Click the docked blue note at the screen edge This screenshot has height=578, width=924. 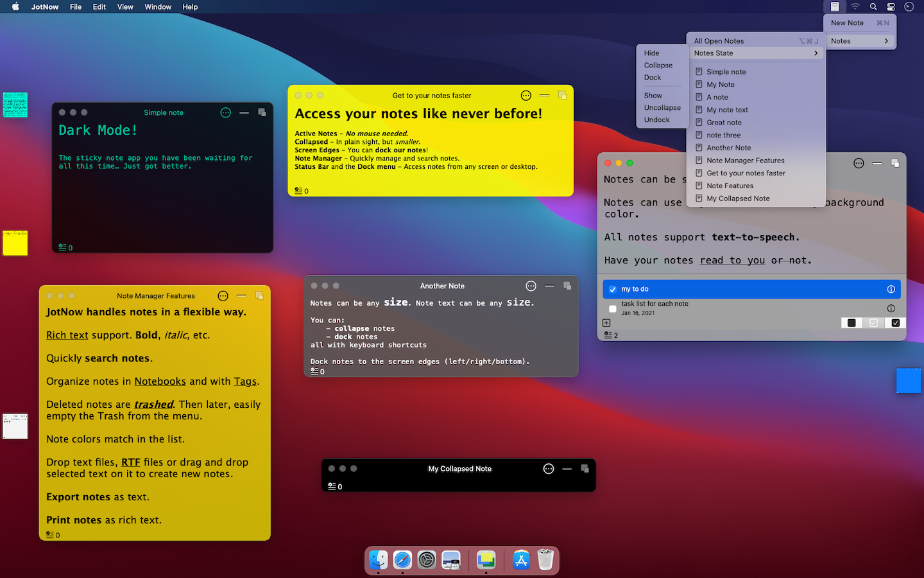pos(909,380)
